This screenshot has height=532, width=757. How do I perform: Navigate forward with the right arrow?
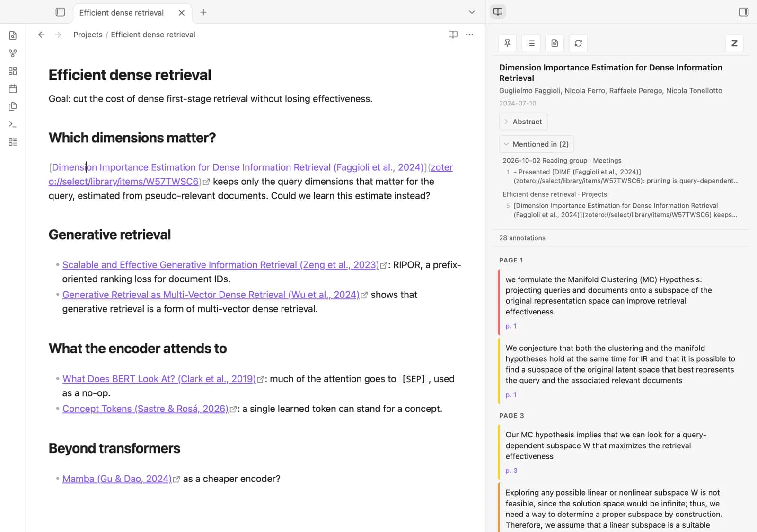[x=58, y=35]
